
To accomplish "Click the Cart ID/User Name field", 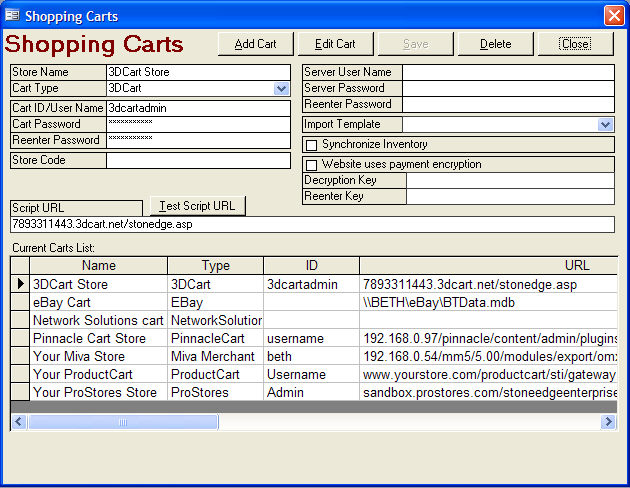I will 198,108.
